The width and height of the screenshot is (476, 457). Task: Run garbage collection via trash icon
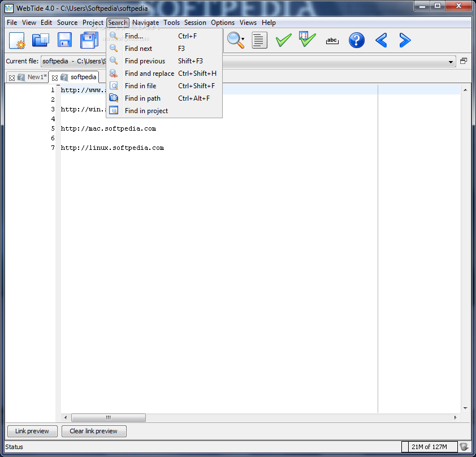pos(464,446)
